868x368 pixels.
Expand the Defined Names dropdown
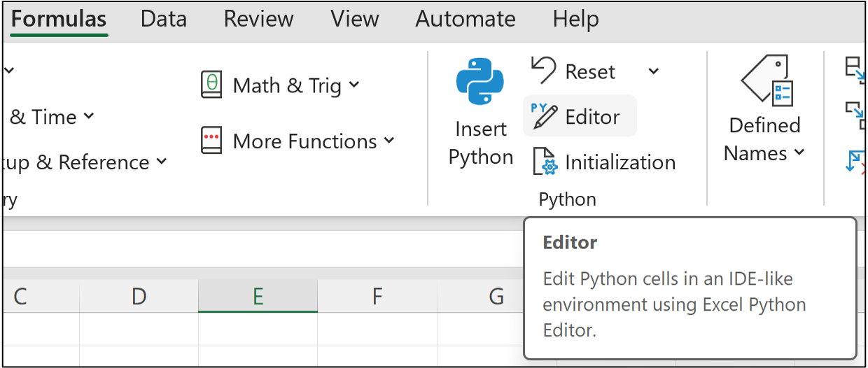(x=799, y=153)
